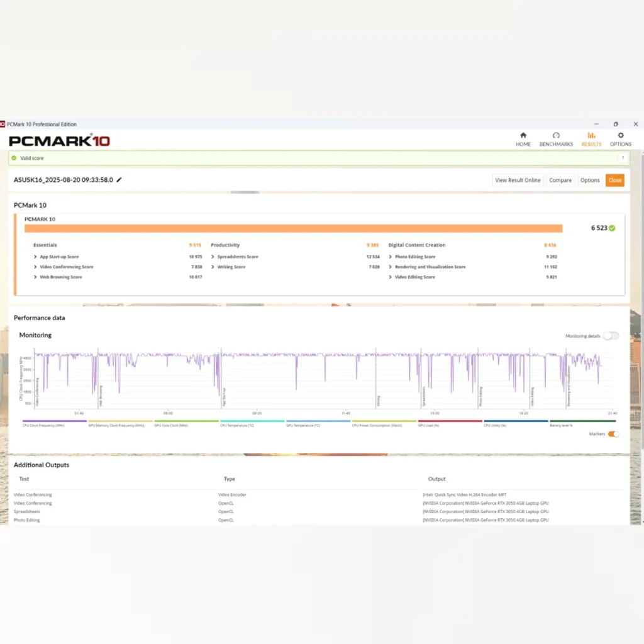Viewport: 644px width, 644px height.
Task: Maximize the PCMark 10 window
Action: coord(615,124)
